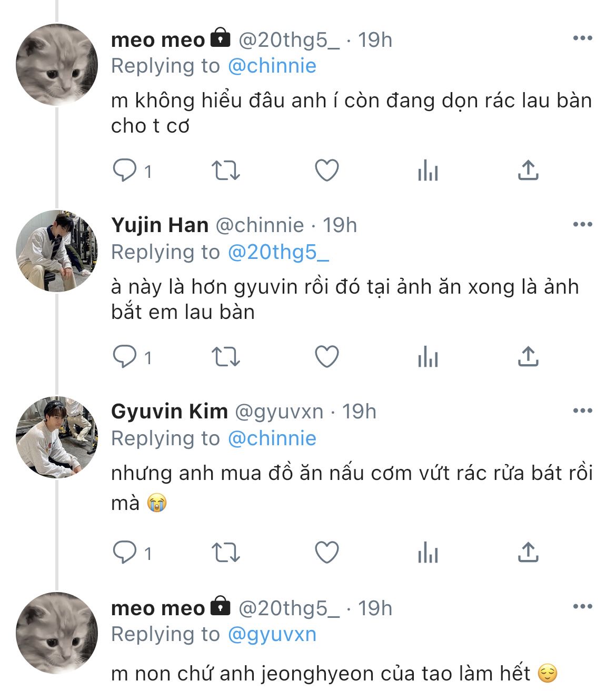Open Gyuvin Kim's display name profile
This screenshot has height=691, width=616.
click(169, 411)
